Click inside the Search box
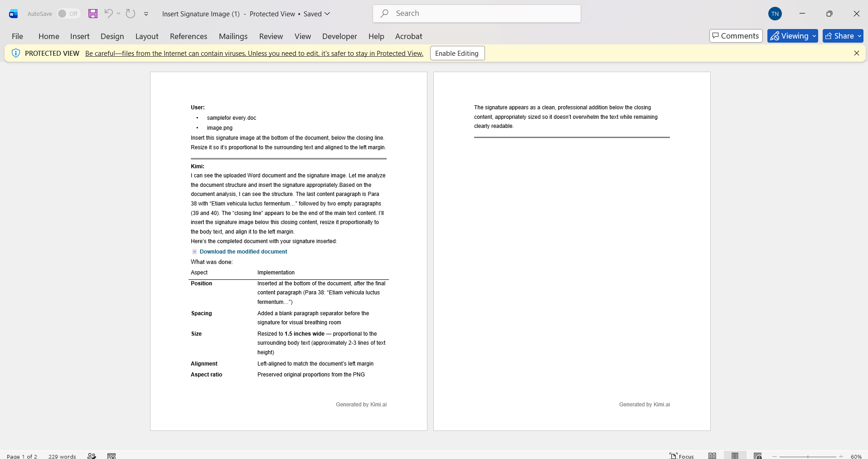This screenshot has height=459, width=868. coord(477,14)
